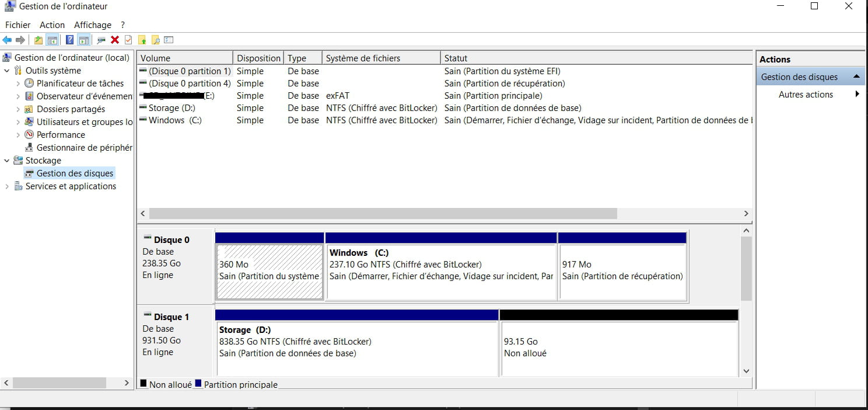The image size is (868, 410).
Task: Open Help with the blue question mark icon
Action: pos(69,40)
